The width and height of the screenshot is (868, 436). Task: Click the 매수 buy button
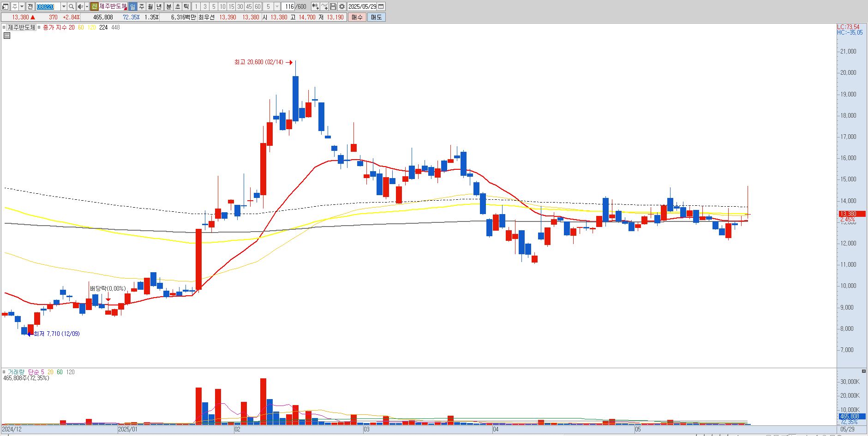tap(357, 17)
